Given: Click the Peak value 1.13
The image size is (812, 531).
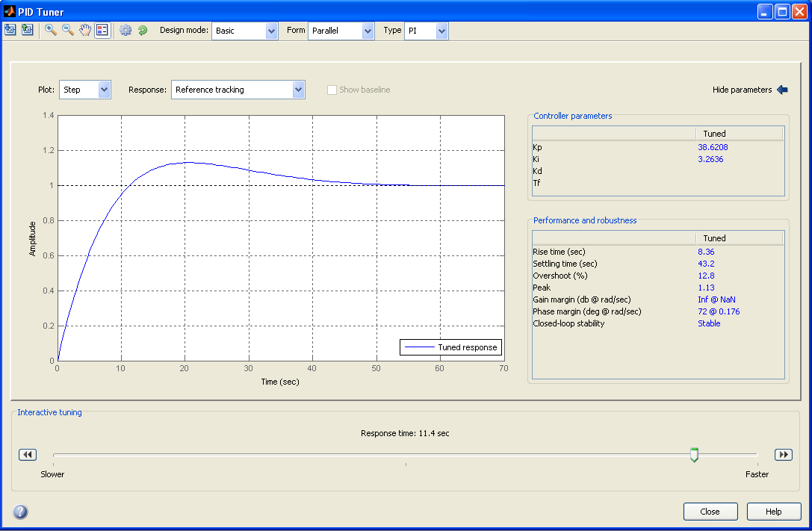Looking at the screenshot, I should (x=706, y=288).
